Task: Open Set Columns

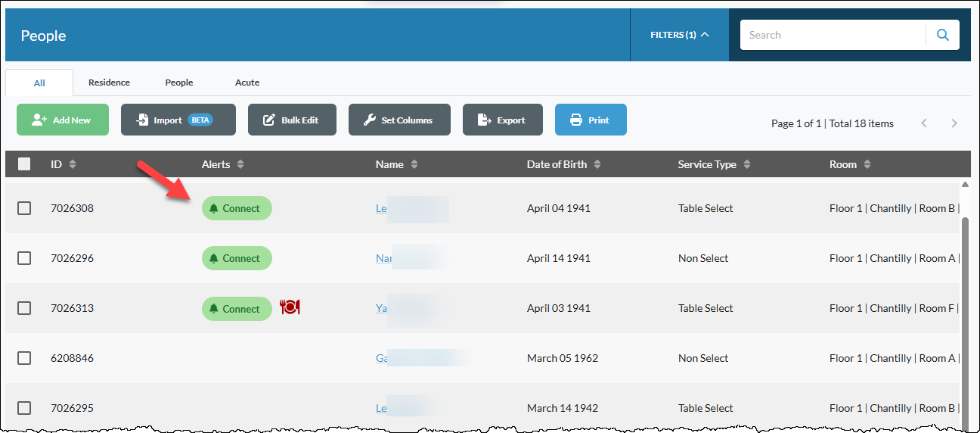Action: [x=399, y=120]
